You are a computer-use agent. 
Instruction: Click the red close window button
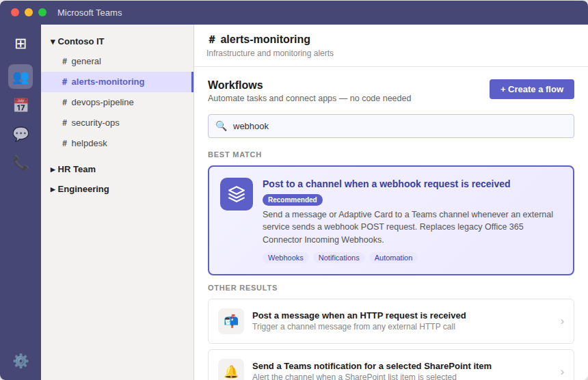tap(15, 12)
